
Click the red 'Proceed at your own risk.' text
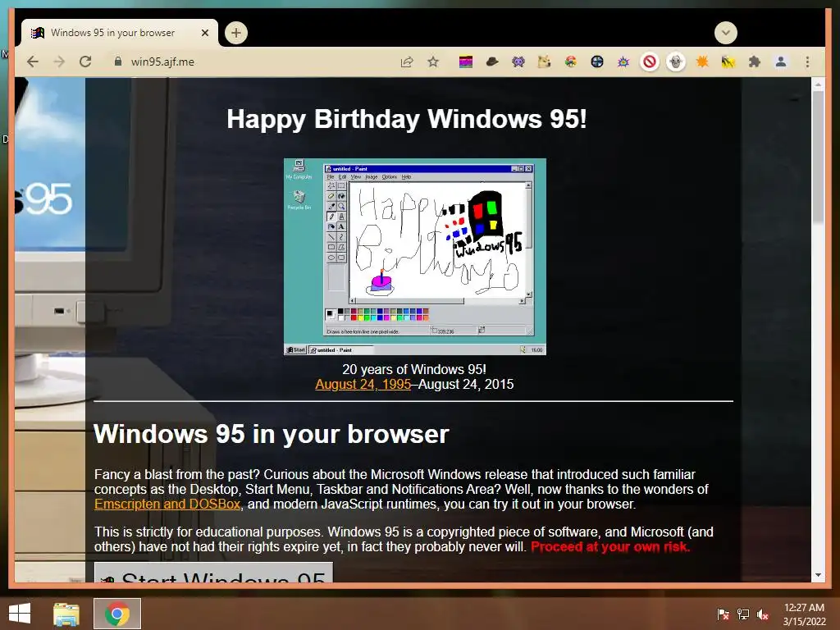[x=610, y=547]
